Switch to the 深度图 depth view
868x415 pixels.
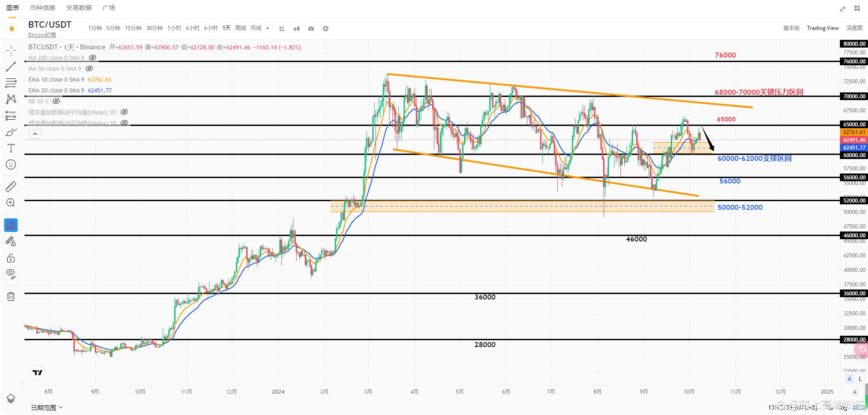854,28
